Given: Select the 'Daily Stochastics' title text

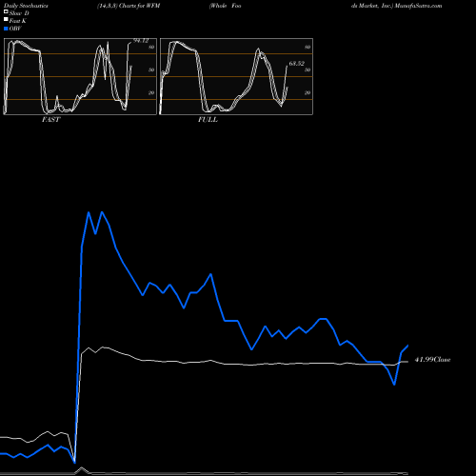Looking at the screenshot, I should point(26,6).
